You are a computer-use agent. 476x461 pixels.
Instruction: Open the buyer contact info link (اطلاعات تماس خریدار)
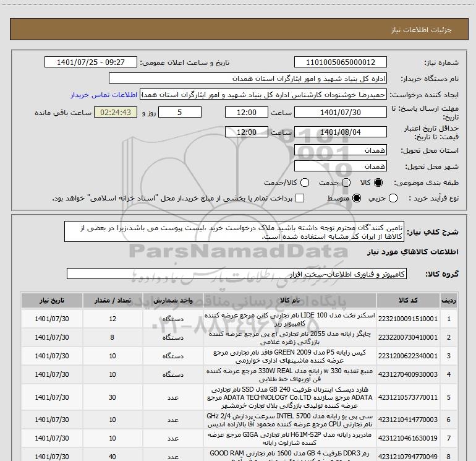[104, 95]
